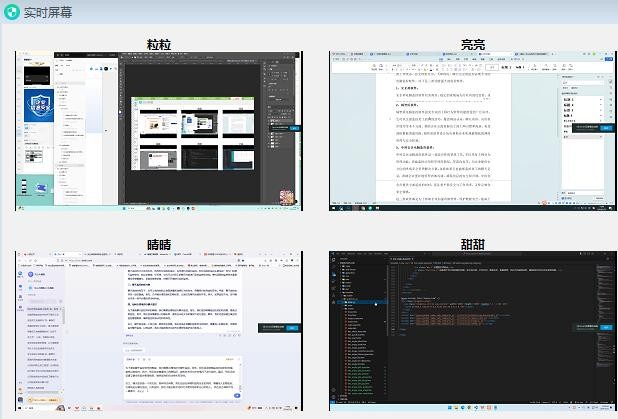Select the 甜甜 name label

(x=473, y=245)
